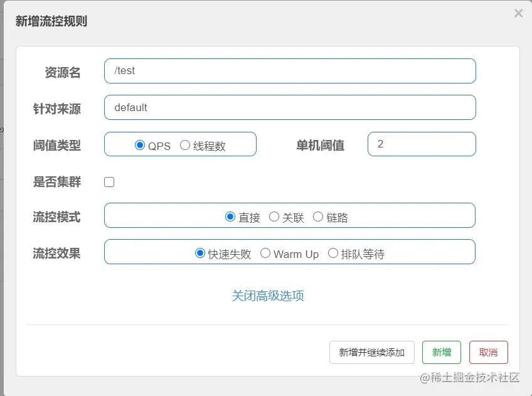The image size is (532, 396).
Task: Select 关联 flow control mode
Action: pyautogui.click(x=274, y=217)
